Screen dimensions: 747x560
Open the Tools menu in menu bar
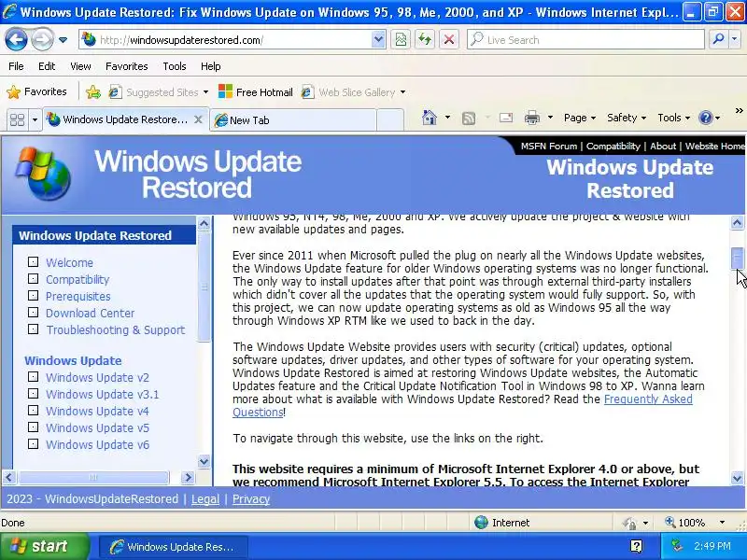point(175,66)
